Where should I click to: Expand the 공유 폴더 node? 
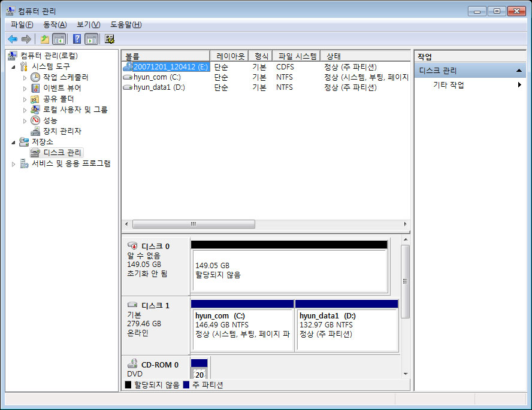[x=25, y=99]
